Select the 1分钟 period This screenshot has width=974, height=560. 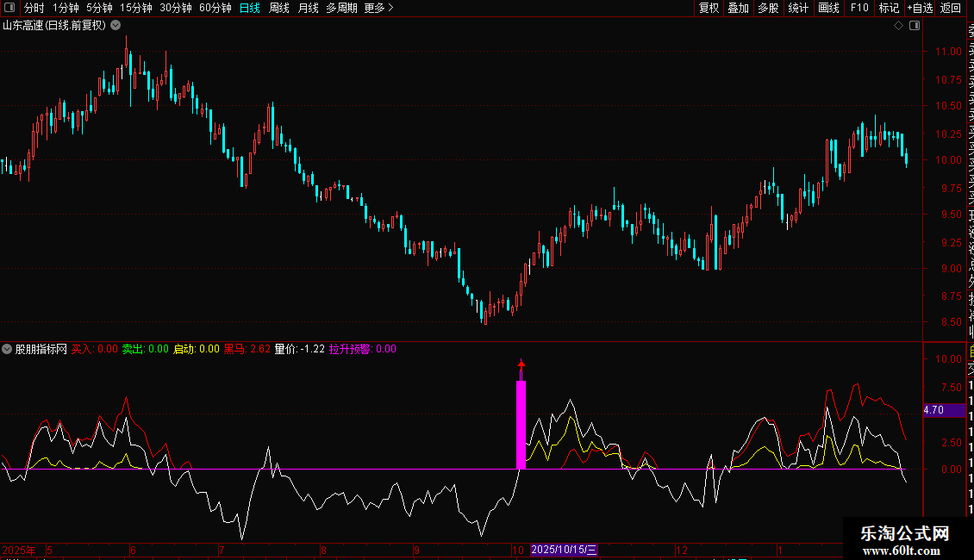66,8
